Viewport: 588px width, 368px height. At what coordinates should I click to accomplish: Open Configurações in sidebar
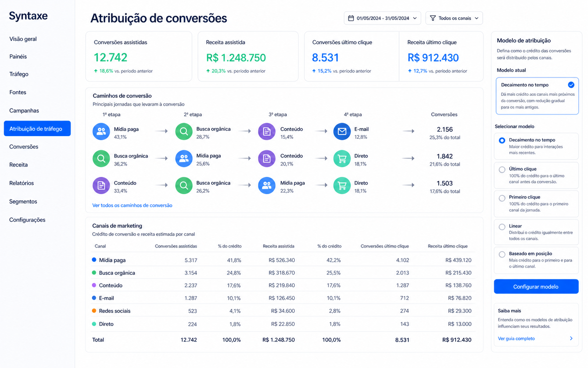[27, 220]
